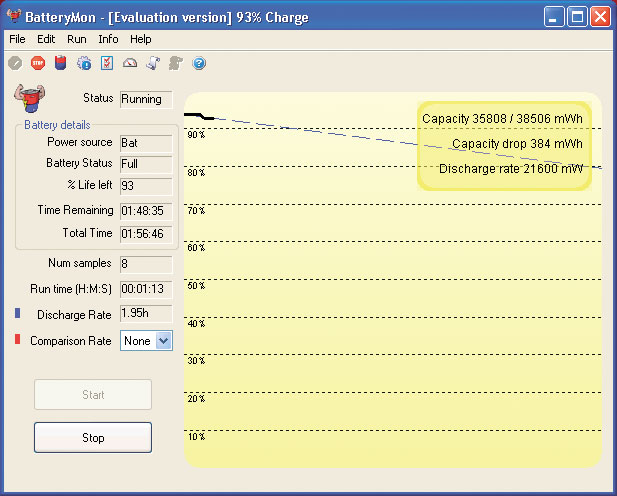The image size is (617, 496).
Task: Open the Info menu
Action: coord(108,39)
